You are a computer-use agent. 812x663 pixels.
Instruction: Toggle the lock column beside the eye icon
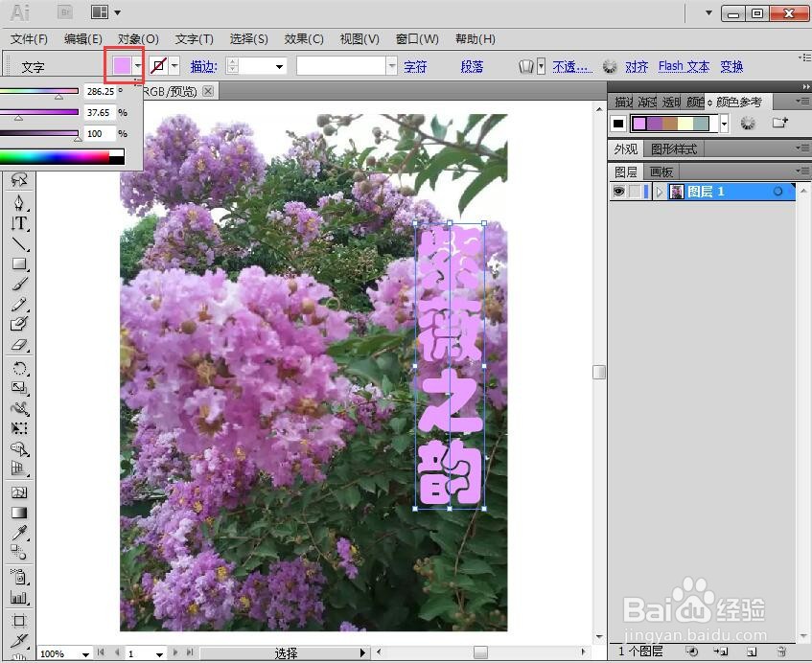tap(636, 191)
